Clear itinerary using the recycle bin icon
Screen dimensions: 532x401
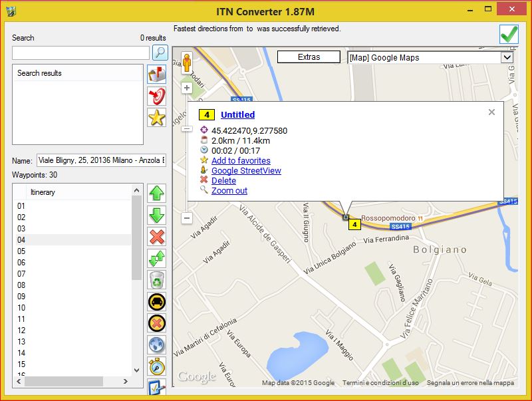click(x=157, y=280)
